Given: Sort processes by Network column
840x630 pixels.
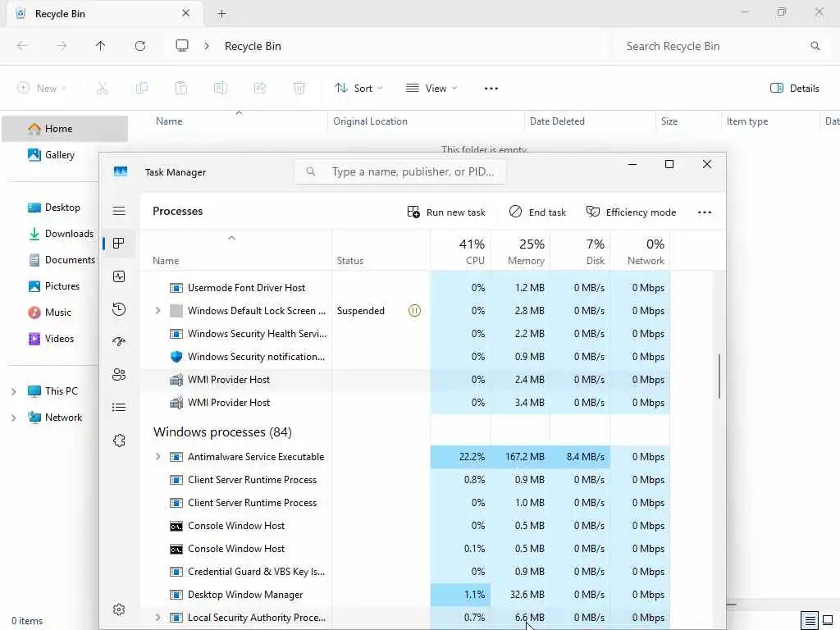Looking at the screenshot, I should tap(640, 251).
